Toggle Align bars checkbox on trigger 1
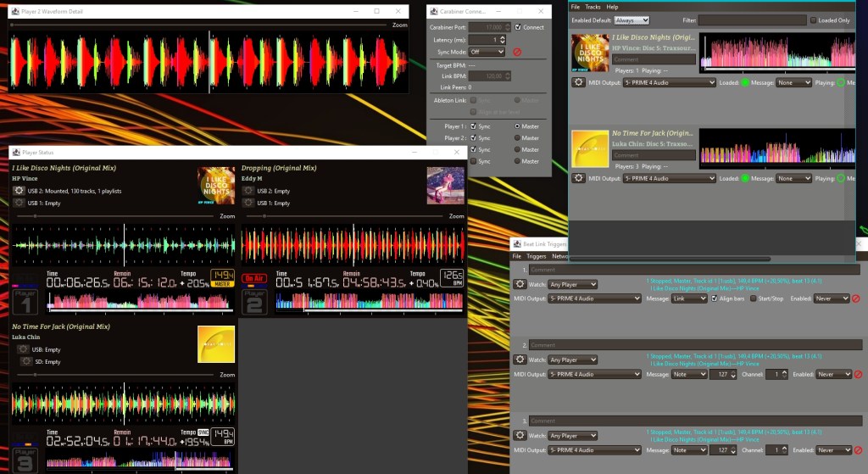Viewport: 868px width, 474px height. tap(714, 298)
